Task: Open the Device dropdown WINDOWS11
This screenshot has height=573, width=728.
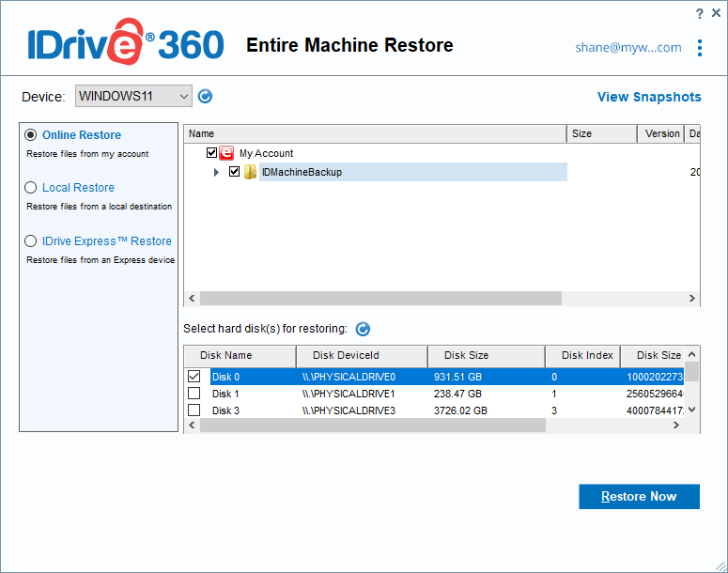Action: tap(133, 96)
